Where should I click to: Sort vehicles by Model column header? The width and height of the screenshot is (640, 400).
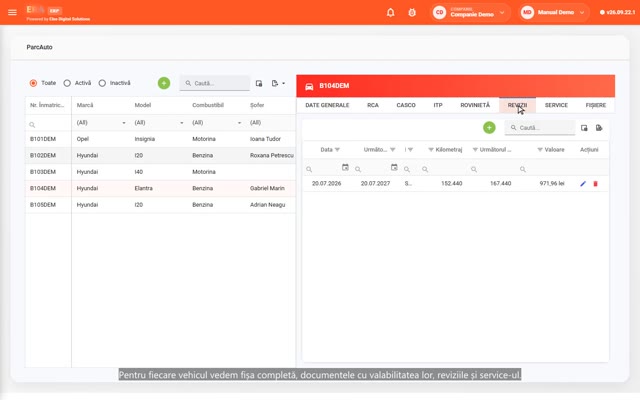[142, 105]
